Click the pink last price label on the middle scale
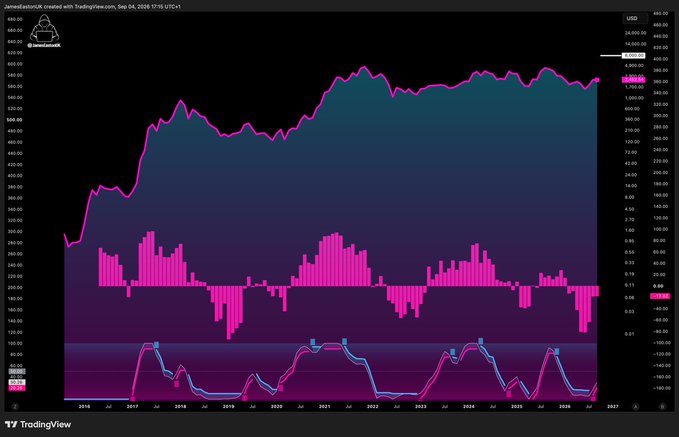 pyautogui.click(x=634, y=80)
